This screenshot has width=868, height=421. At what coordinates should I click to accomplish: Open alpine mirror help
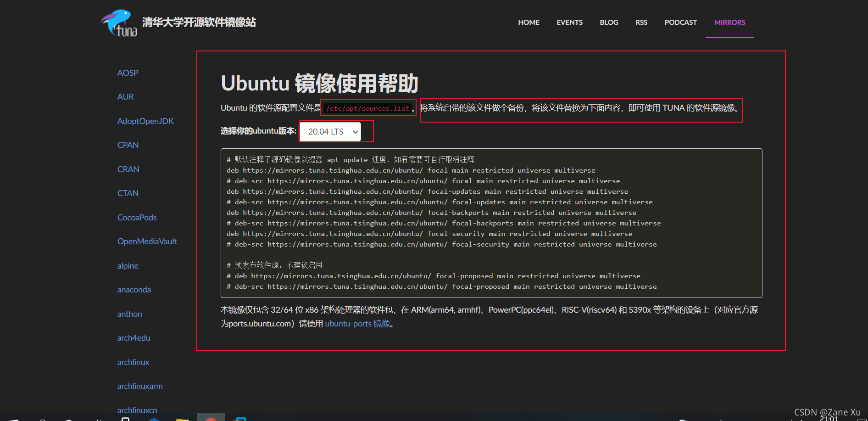(x=128, y=266)
